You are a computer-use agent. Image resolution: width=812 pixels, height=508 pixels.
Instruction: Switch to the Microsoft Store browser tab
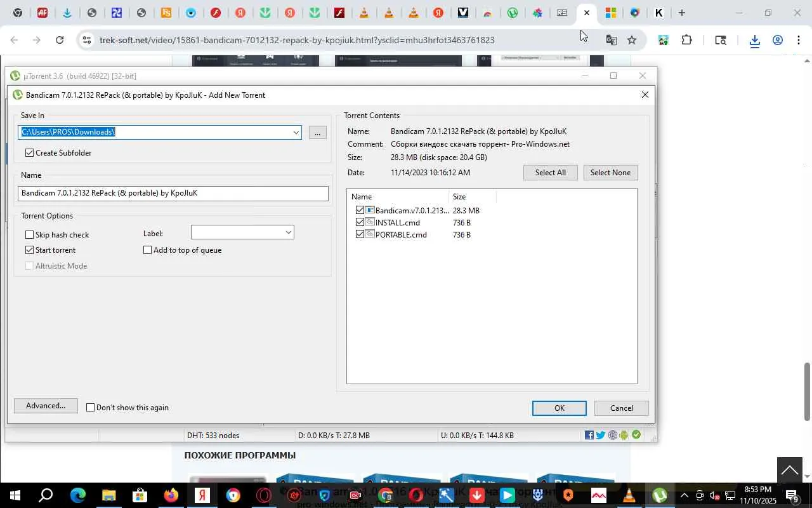(610, 13)
